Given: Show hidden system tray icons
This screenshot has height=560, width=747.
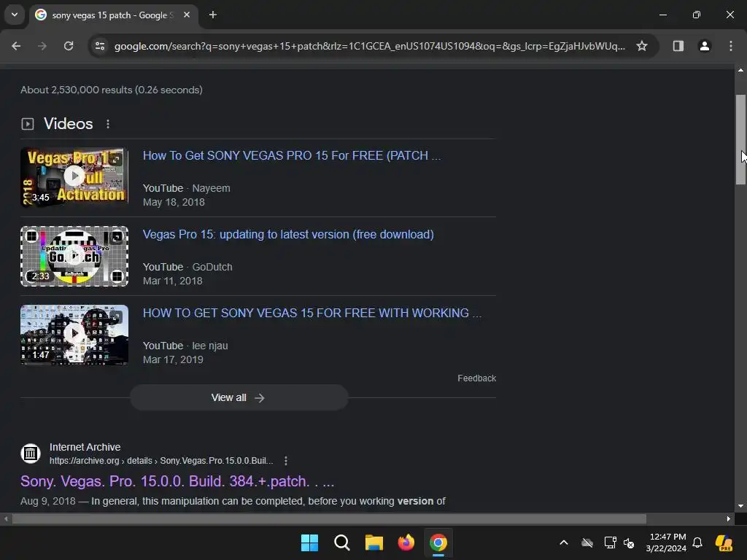Looking at the screenshot, I should (564, 542).
